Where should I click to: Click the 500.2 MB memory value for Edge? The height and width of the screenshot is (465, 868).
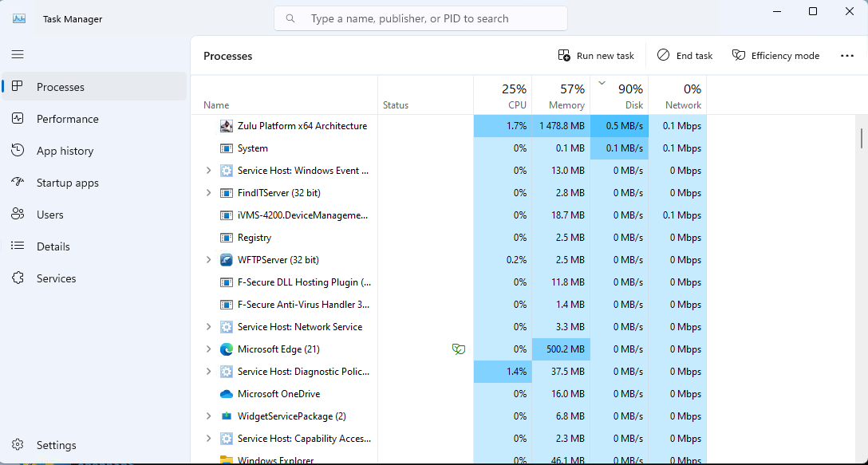(561, 349)
